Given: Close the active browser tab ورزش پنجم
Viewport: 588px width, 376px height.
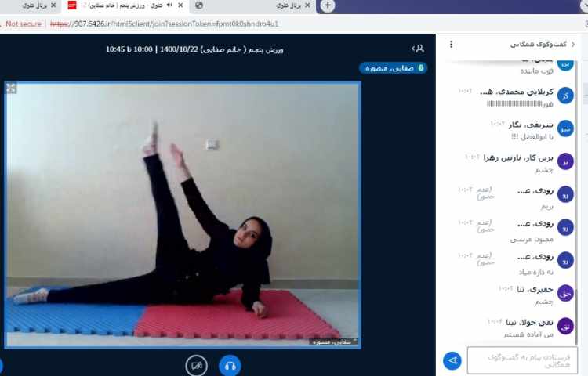Looking at the screenshot, I should click(180, 5).
